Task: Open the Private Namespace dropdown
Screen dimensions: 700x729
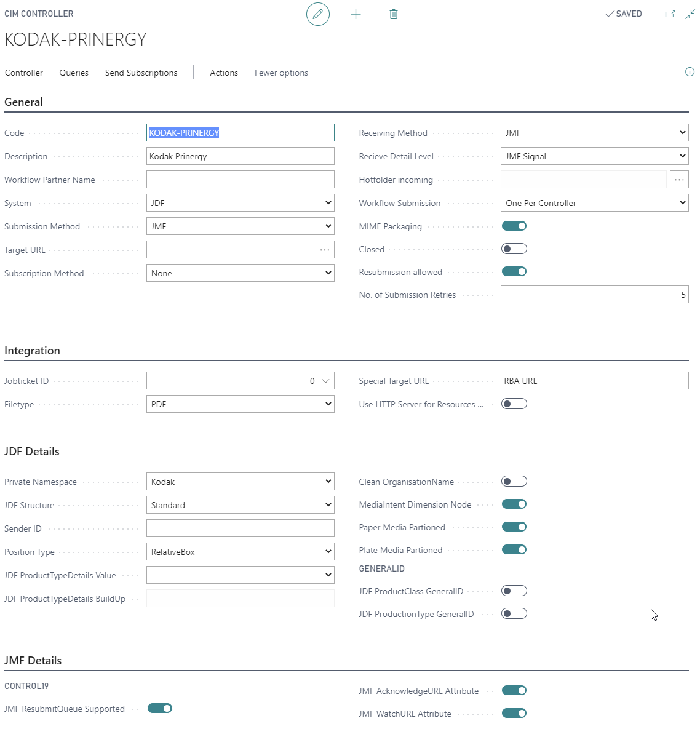Action: pyautogui.click(x=241, y=482)
